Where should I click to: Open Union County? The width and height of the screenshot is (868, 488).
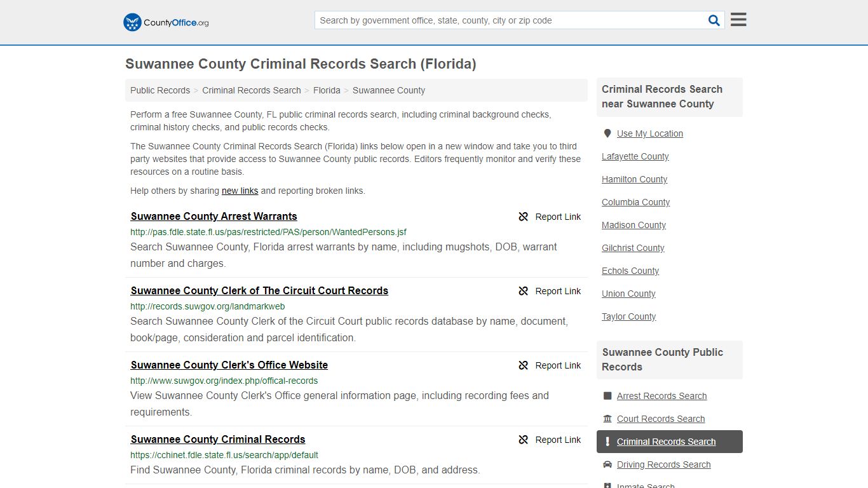tap(629, 294)
